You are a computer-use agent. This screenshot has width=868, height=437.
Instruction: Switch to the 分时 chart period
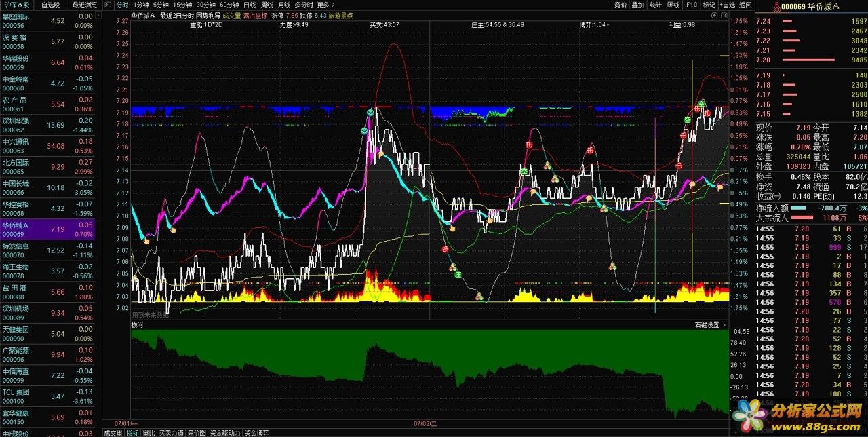coord(122,5)
